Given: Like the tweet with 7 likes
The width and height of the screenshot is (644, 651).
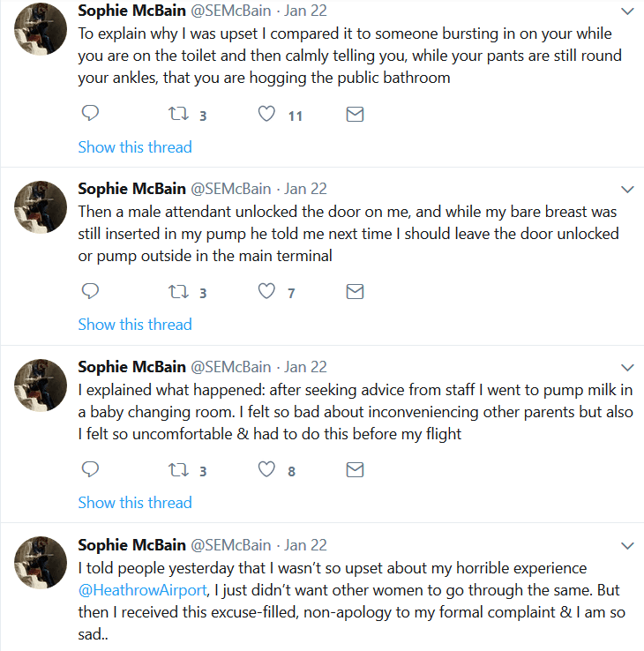Looking at the screenshot, I should tap(266, 291).
